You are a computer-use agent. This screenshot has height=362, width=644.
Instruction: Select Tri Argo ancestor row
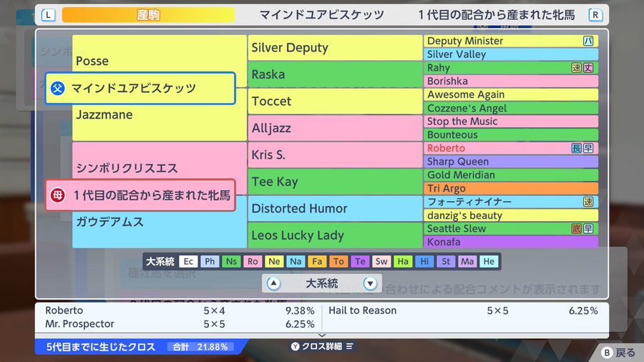click(511, 188)
